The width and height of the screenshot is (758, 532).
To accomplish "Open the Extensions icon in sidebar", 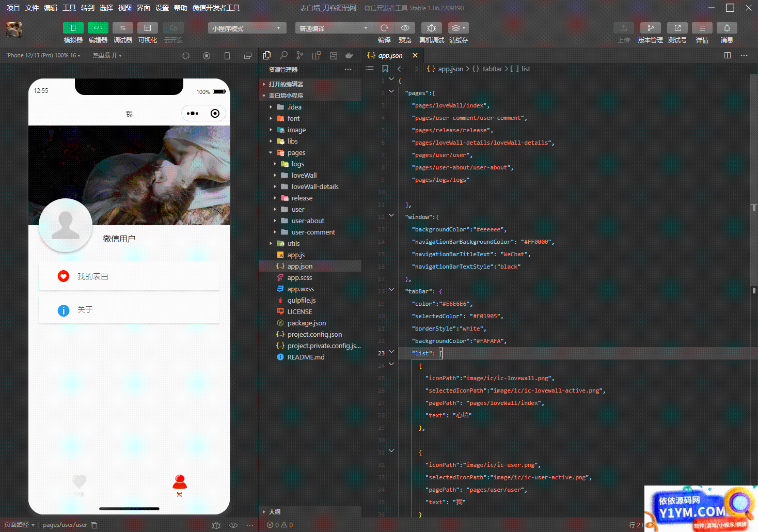I will pyautogui.click(x=317, y=55).
